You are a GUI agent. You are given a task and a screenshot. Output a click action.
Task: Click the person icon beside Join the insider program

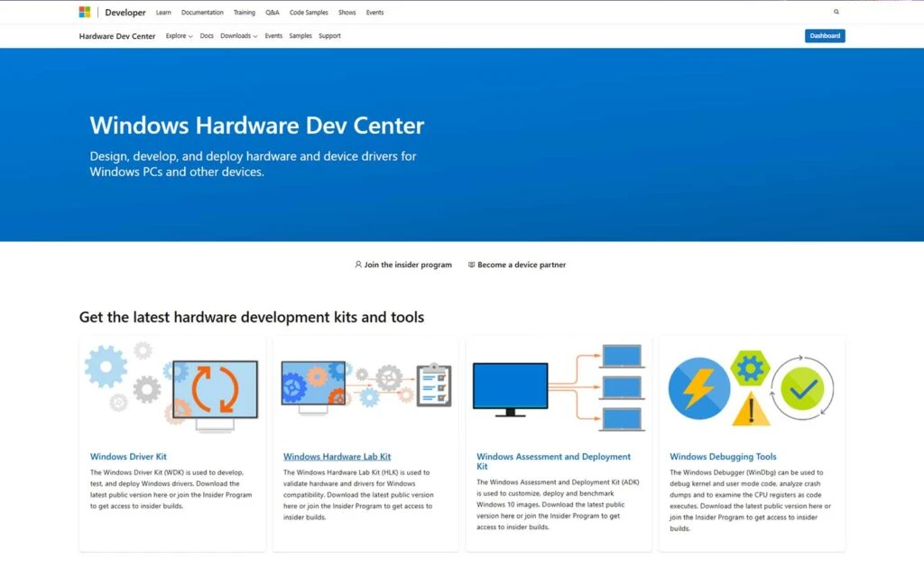tap(358, 265)
